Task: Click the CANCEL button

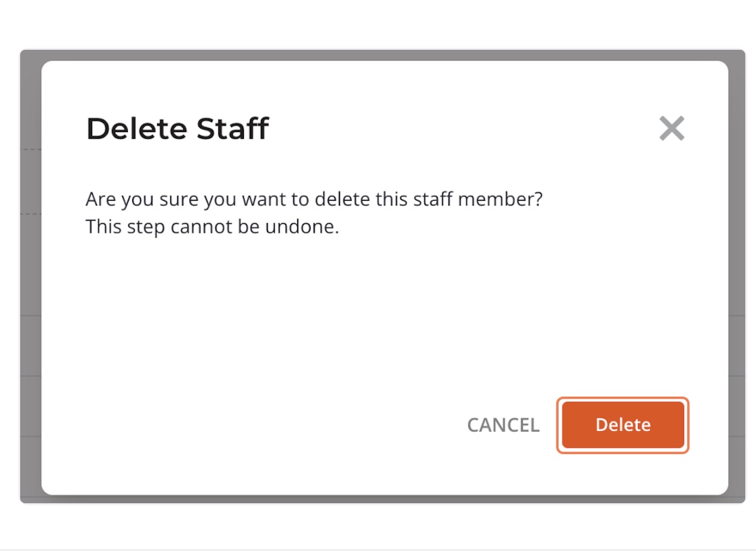Action: click(503, 425)
